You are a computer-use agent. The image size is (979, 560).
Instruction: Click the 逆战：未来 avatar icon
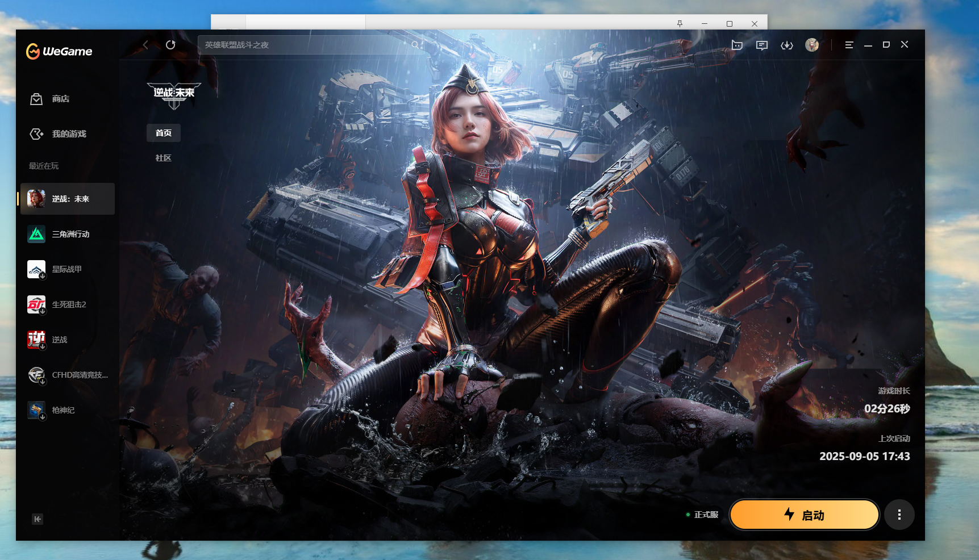[x=36, y=199]
